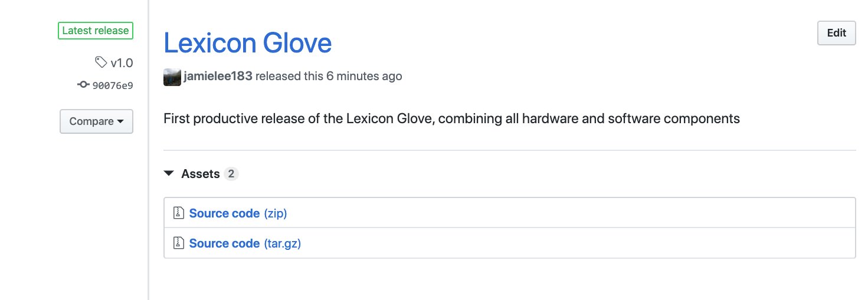
Task: Open commit 90076e9
Action: click(113, 85)
